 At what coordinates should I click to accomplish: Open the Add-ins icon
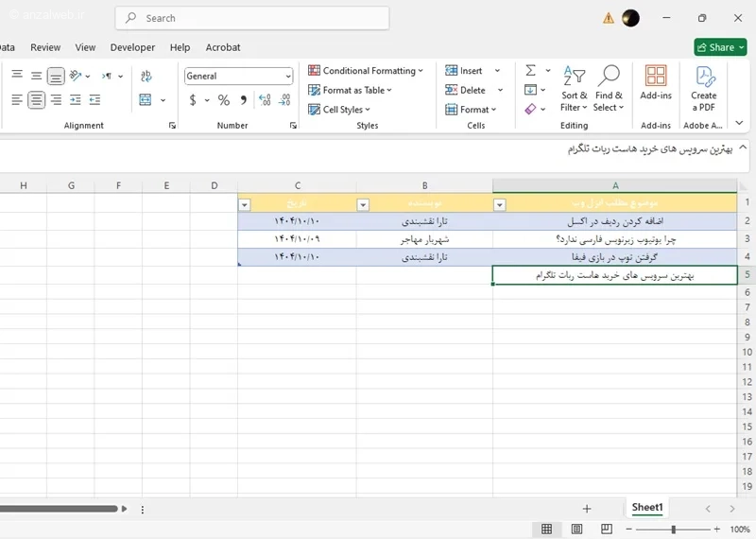click(656, 82)
